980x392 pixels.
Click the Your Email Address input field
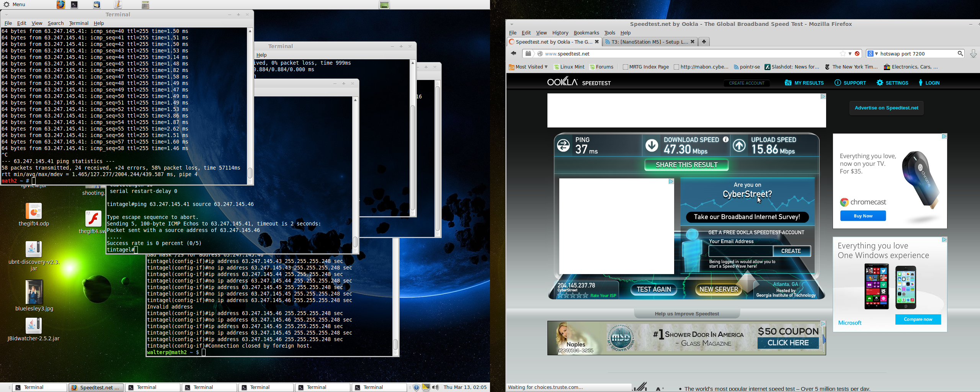click(740, 251)
